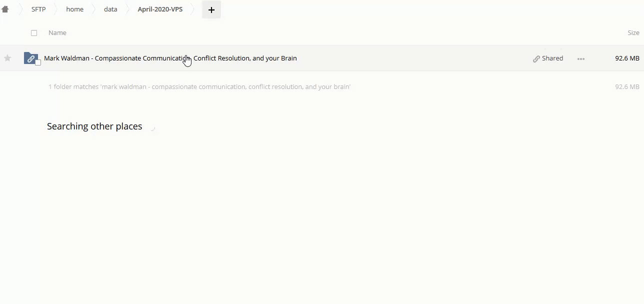644x304 pixels.
Task: Click the shared folder link icon
Action: click(30, 58)
